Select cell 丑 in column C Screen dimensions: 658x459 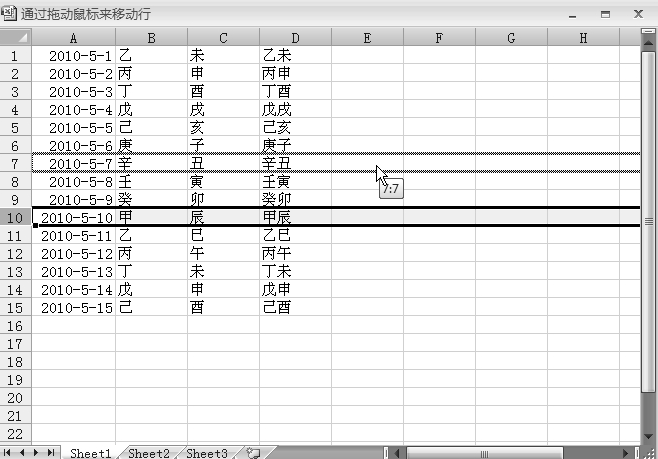(x=223, y=163)
